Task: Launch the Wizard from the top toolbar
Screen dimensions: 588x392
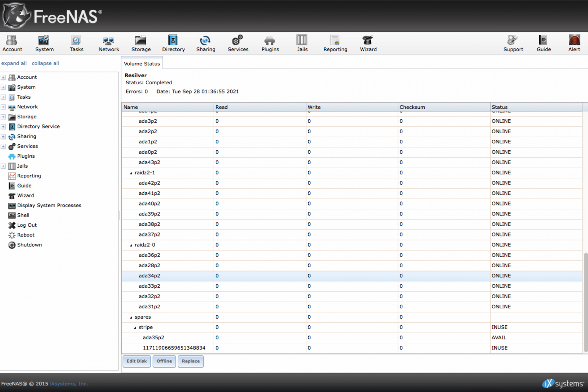Action: click(x=368, y=43)
